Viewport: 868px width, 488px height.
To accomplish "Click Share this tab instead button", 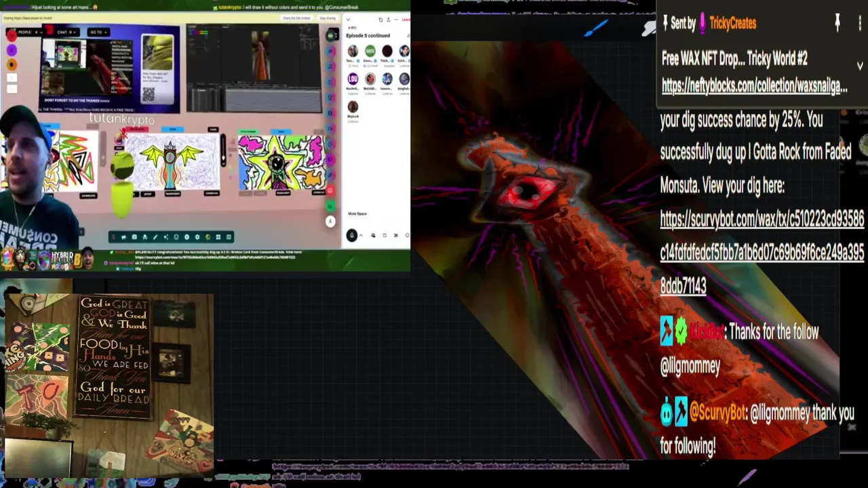I will 296,18.
